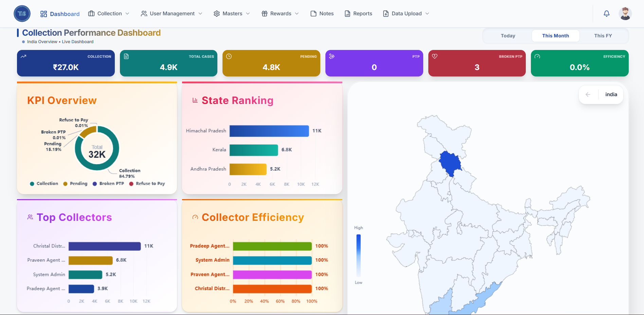Click the System Admin bar in Collector Efficiency
This screenshot has width=644, height=315.
[x=272, y=260]
